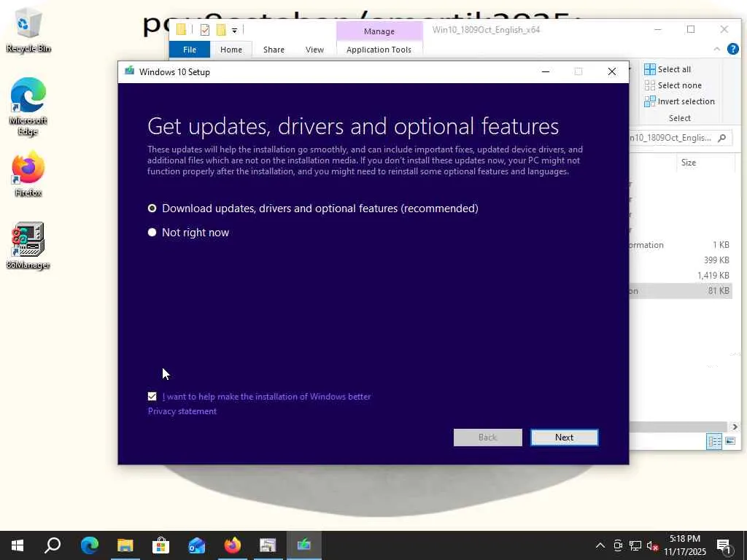Select the 1 KB file row
747x560 pixels.
pos(681,245)
